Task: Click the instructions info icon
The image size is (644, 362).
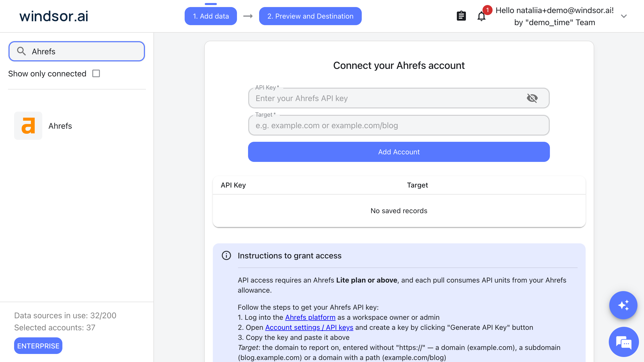Action: click(226, 255)
